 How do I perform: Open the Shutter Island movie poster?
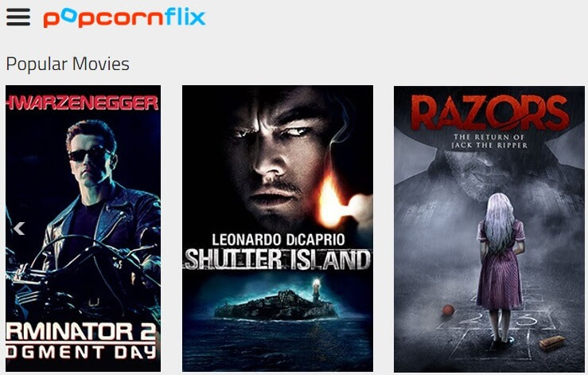(278, 229)
